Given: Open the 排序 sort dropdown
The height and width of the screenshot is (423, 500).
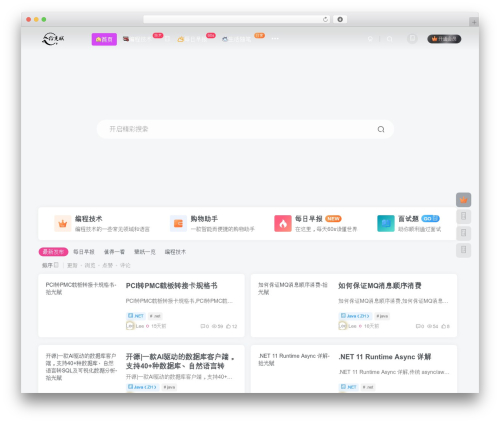Looking at the screenshot, I should tap(50, 265).
